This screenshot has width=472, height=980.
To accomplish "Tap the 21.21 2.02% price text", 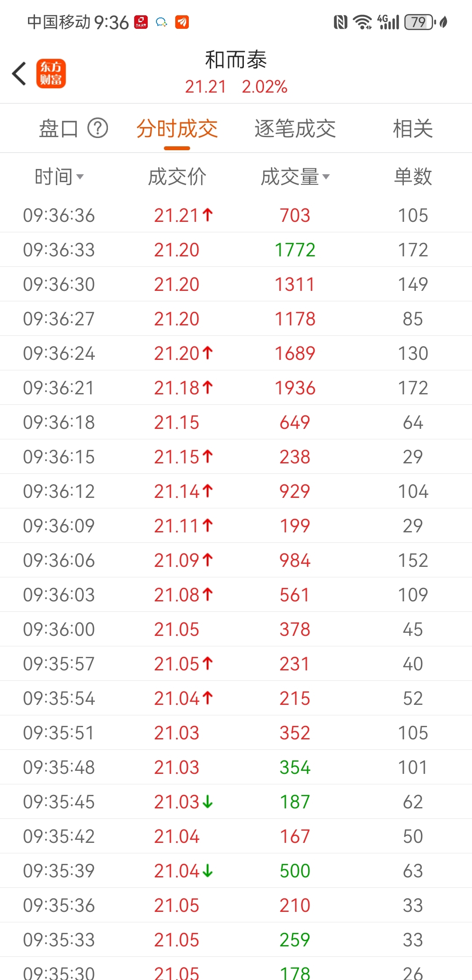I will pyautogui.click(x=236, y=86).
